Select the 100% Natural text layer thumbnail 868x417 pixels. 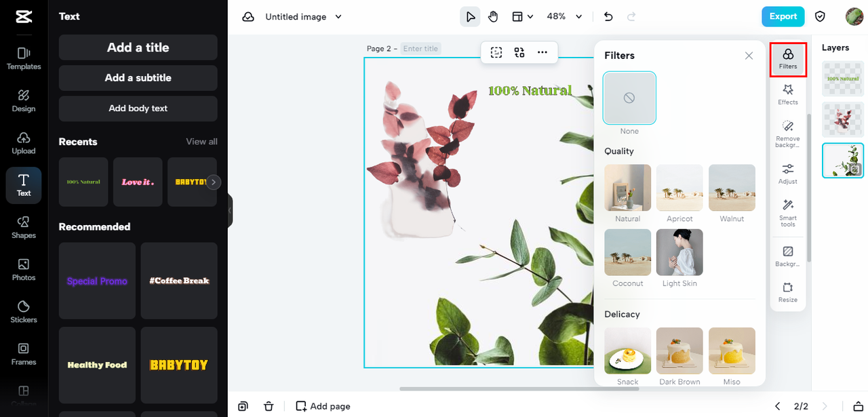[x=843, y=79]
